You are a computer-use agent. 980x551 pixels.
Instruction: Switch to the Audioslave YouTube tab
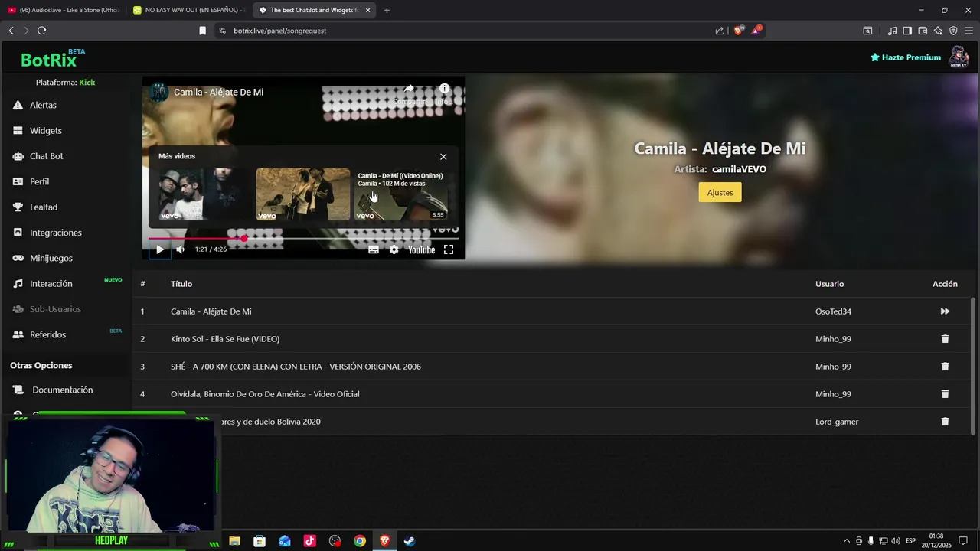[63, 10]
